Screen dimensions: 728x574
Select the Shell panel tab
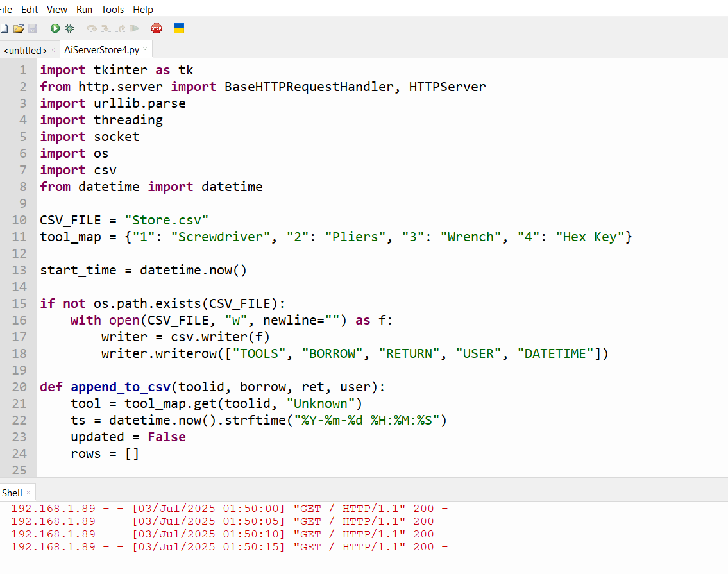tap(12, 493)
